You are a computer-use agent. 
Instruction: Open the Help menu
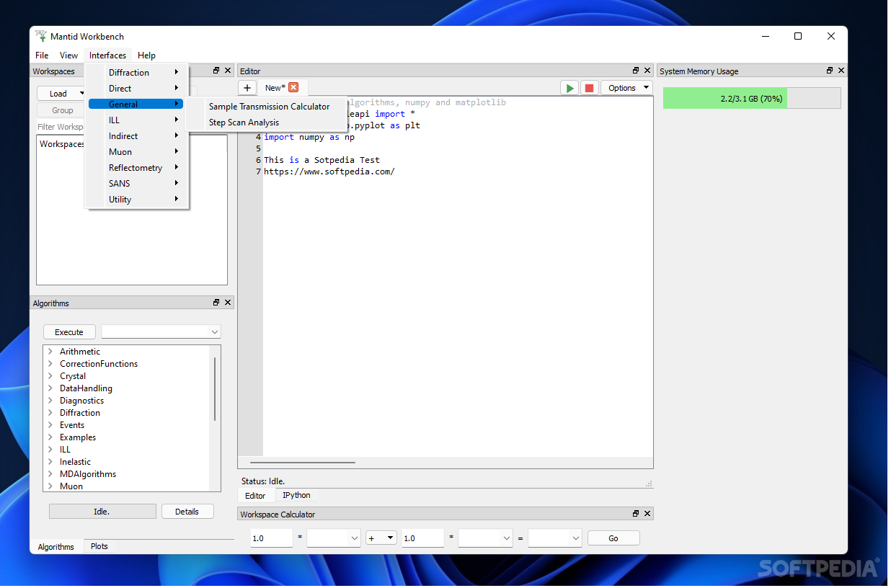(146, 55)
